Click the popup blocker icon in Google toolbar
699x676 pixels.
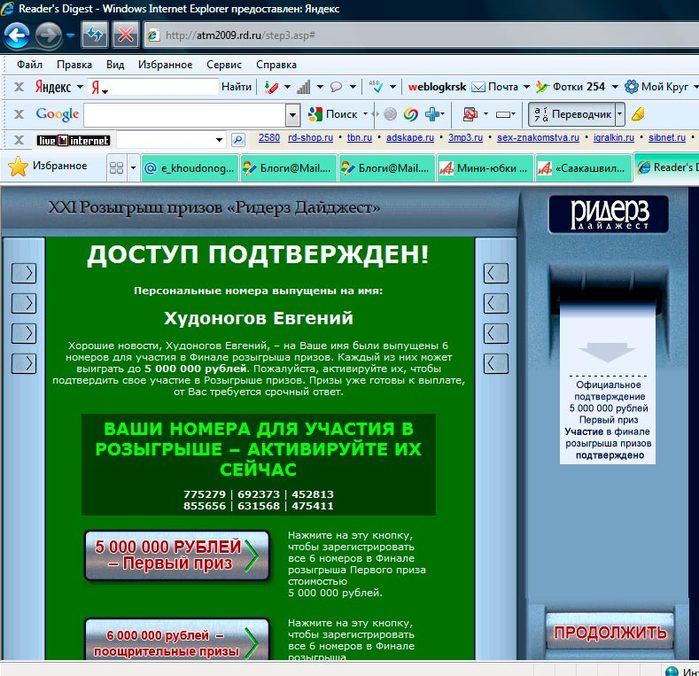click(x=470, y=115)
